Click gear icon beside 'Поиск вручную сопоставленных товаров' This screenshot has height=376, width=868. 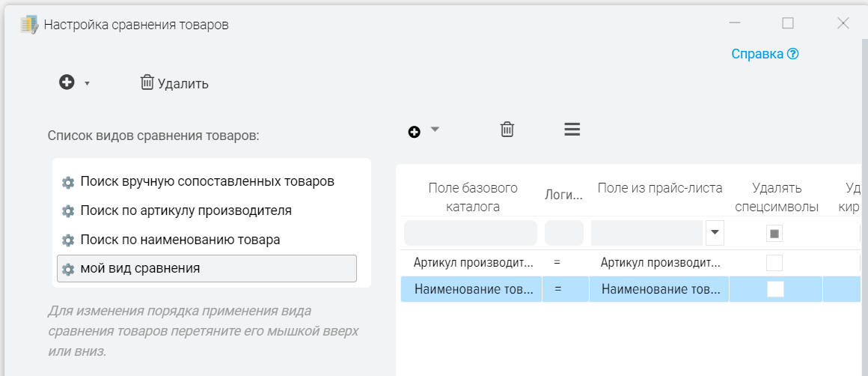coord(68,182)
